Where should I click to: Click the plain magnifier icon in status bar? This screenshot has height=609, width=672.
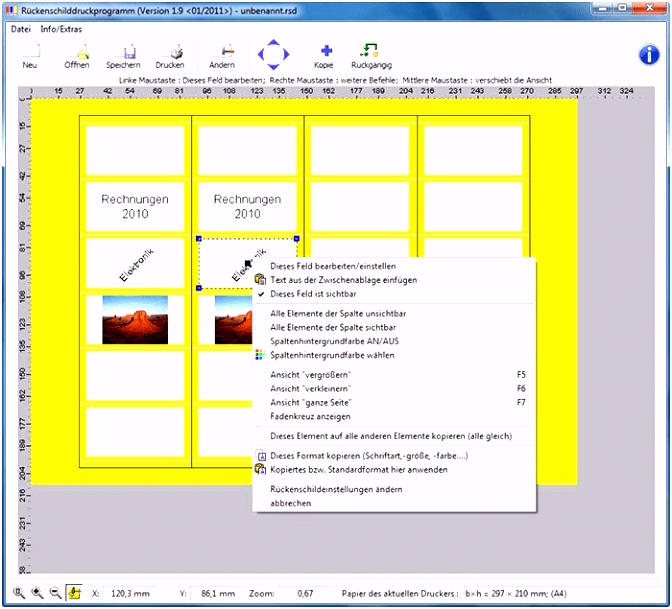click(x=19, y=593)
